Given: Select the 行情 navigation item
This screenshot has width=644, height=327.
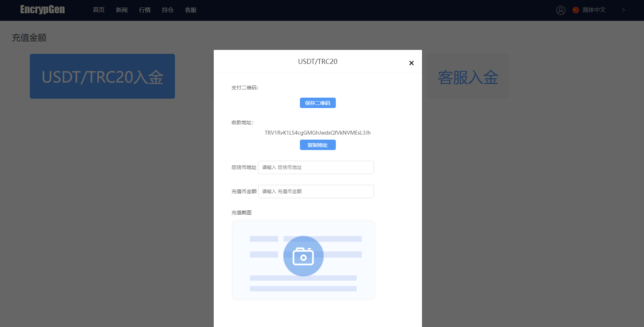Looking at the screenshot, I should pos(145,10).
